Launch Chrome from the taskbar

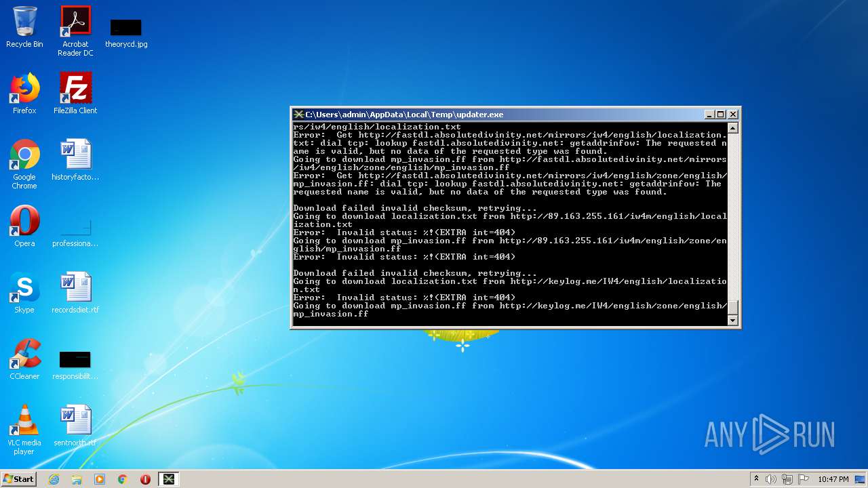123,479
